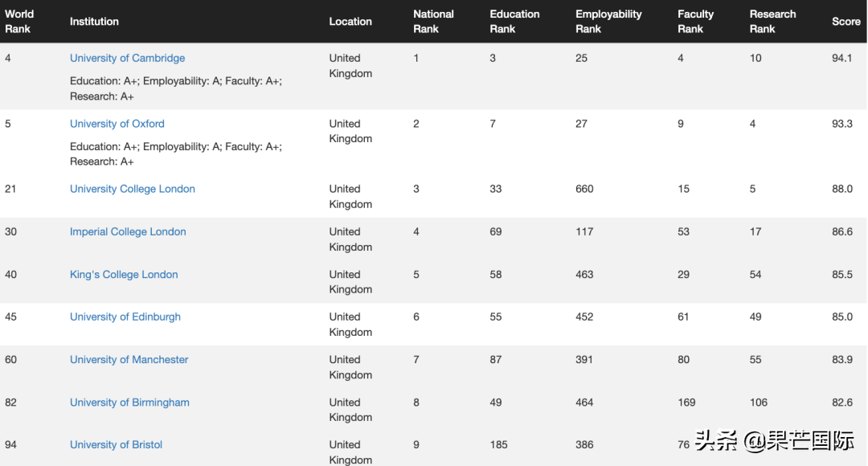
Task: Open the University of Cambridge link
Action: 127,58
